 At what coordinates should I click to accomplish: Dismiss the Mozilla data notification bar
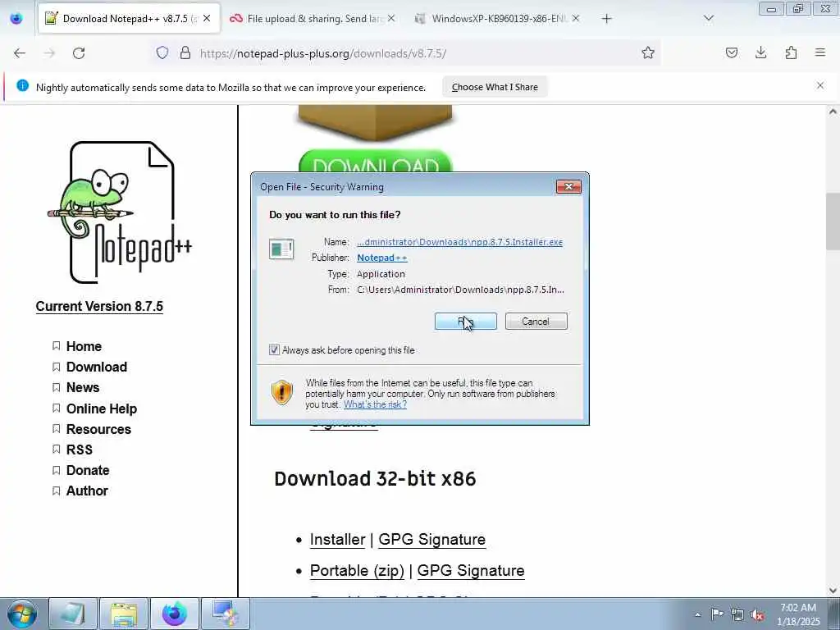click(x=820, y=85)
